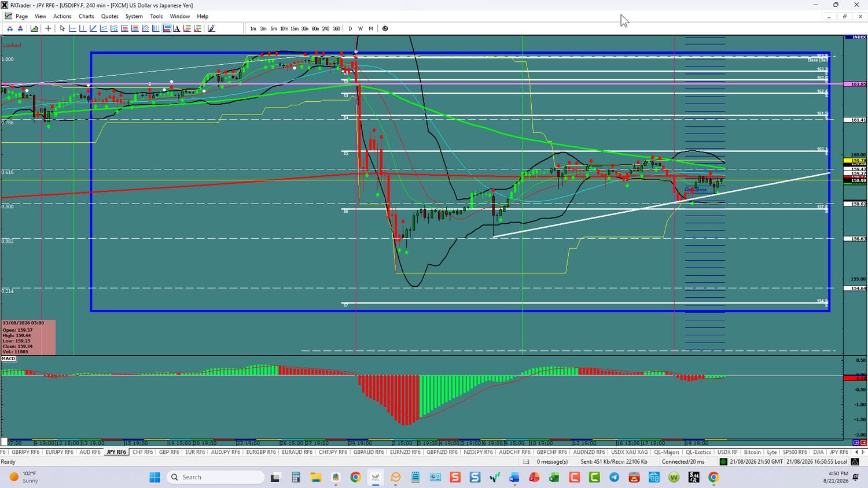Open the EURGBP RF6 page tab
Image resolution: width=868 pixels, height=488 pixels.
pyautogui.click(x=261, y=452)
